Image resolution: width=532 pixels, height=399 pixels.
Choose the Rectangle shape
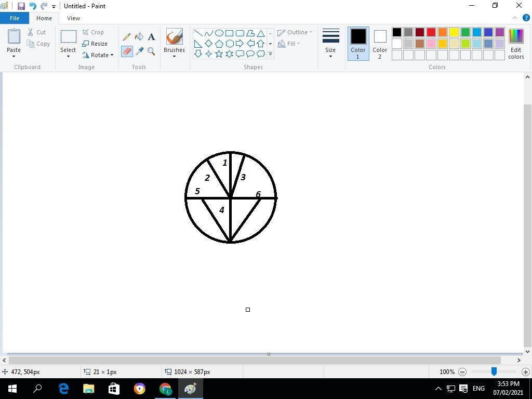[229, 33]
